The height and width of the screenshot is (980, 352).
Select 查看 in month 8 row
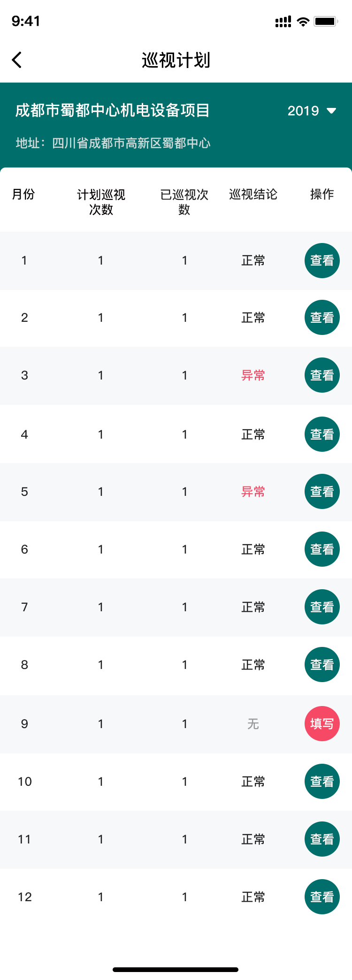[322, 665]
